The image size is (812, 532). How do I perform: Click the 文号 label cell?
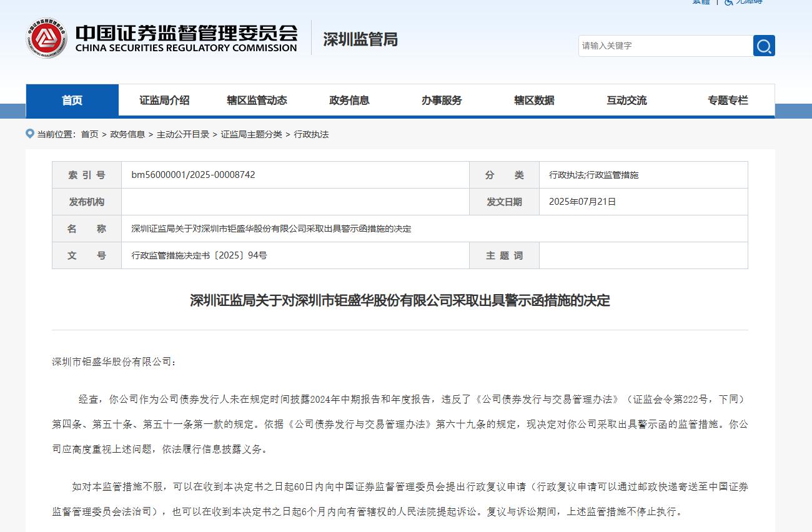pos(87,255)
